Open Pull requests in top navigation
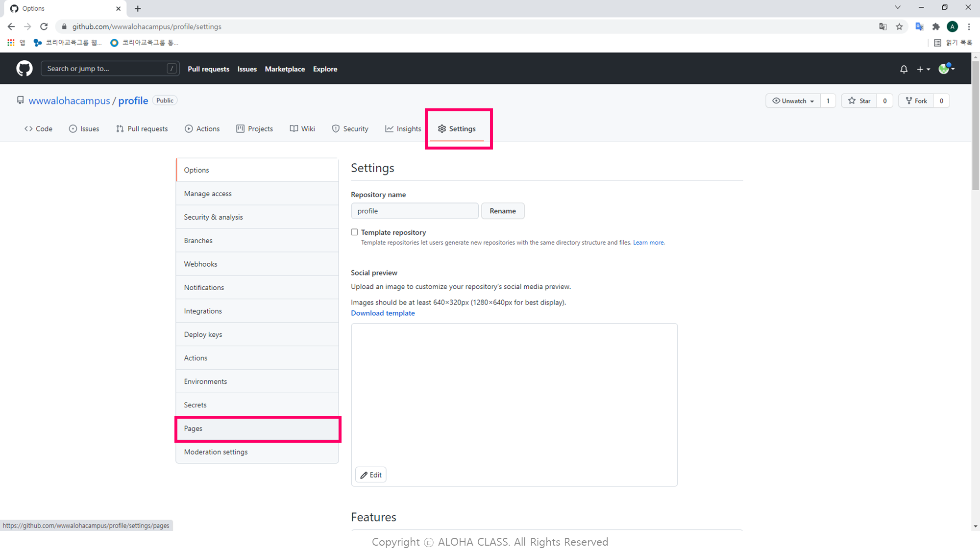The height and width of the screenshot is (554, 980). click(208, 69)
